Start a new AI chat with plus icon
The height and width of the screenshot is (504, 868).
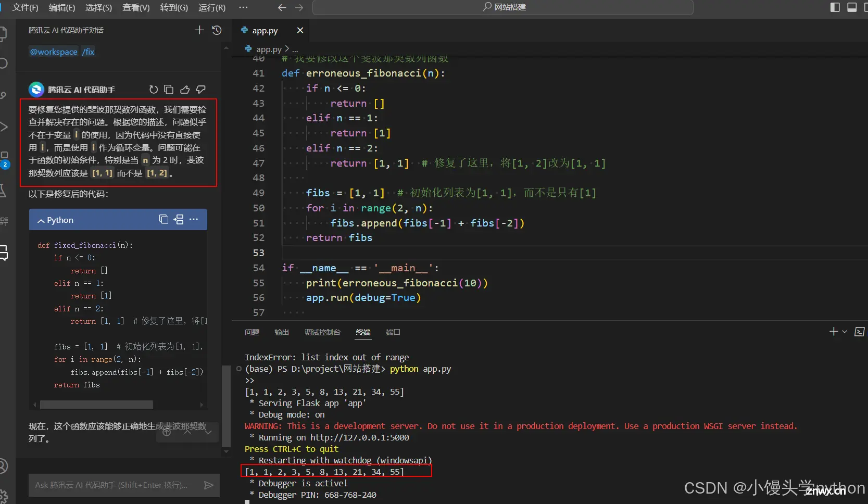click(199, 30)
